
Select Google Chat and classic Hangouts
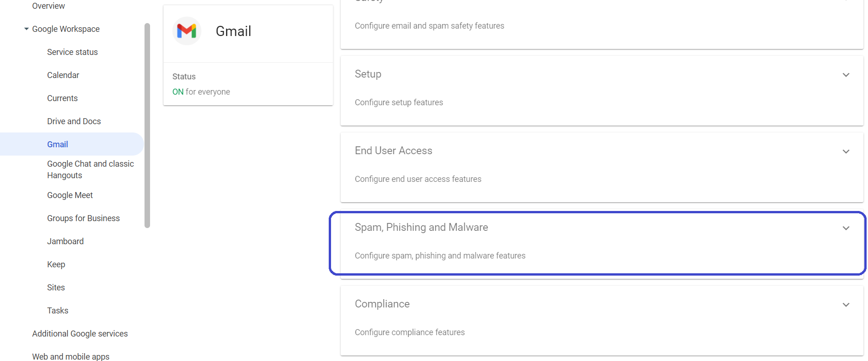[90, 169]
